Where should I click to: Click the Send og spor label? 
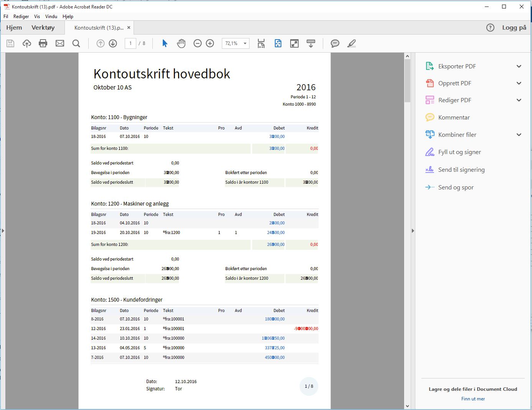456,187
